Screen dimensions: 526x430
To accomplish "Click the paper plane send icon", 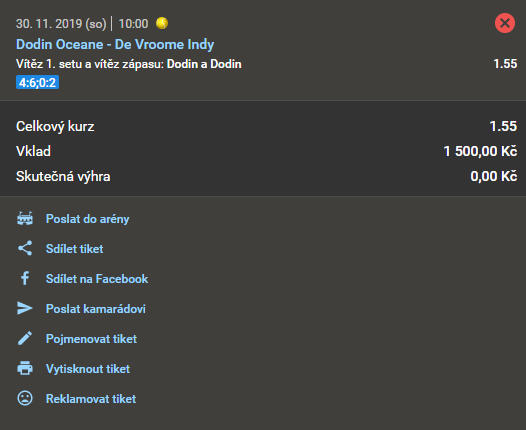I will (25, 308).
